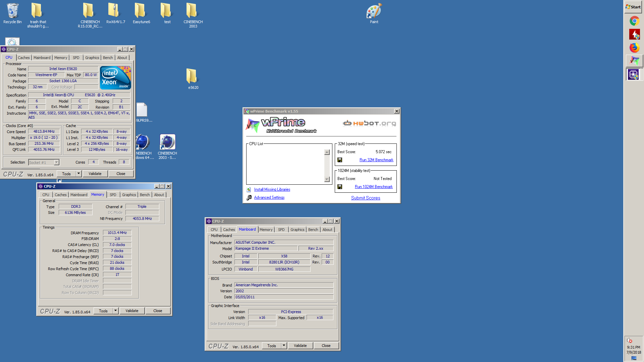644x362 pixels.
Task: Click the muted volume tray icon
Action: coord(630,341)
